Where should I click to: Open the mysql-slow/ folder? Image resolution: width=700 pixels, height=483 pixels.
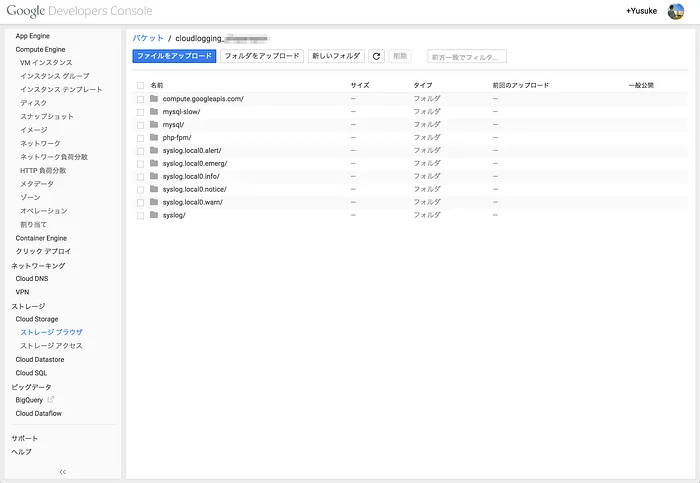coord(181,112)
